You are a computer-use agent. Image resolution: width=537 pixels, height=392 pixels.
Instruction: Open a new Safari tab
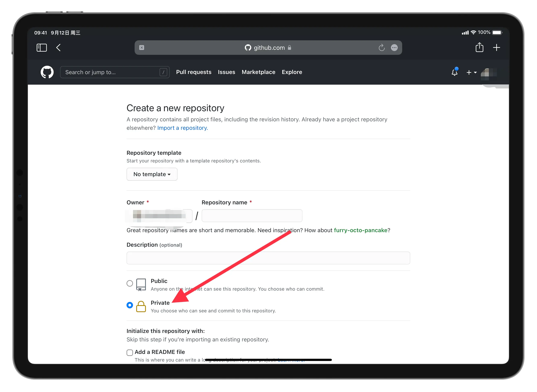pyautogui.click(x=496, y=48)
